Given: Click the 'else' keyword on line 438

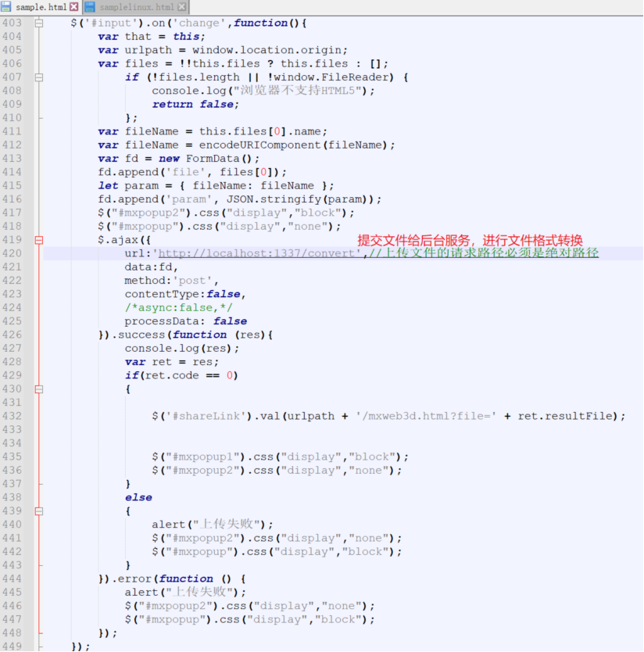Looking at the screenshot, I should point(138,497).
